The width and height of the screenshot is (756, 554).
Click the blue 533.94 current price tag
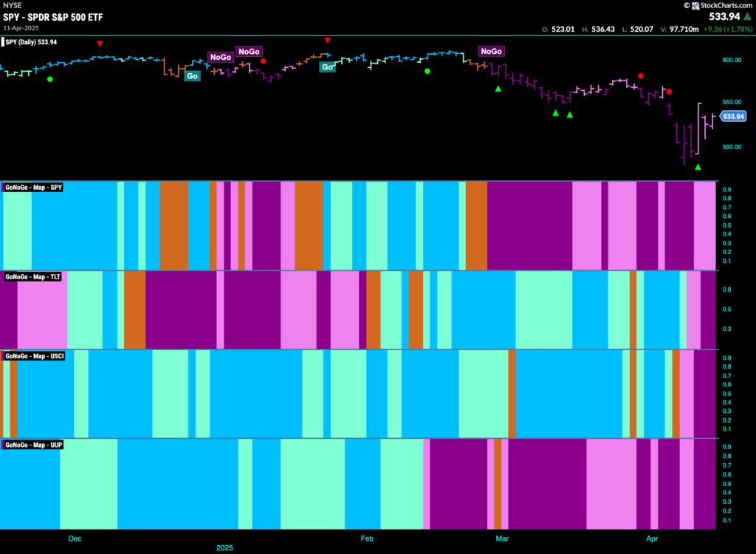click(x=733, y=116)
